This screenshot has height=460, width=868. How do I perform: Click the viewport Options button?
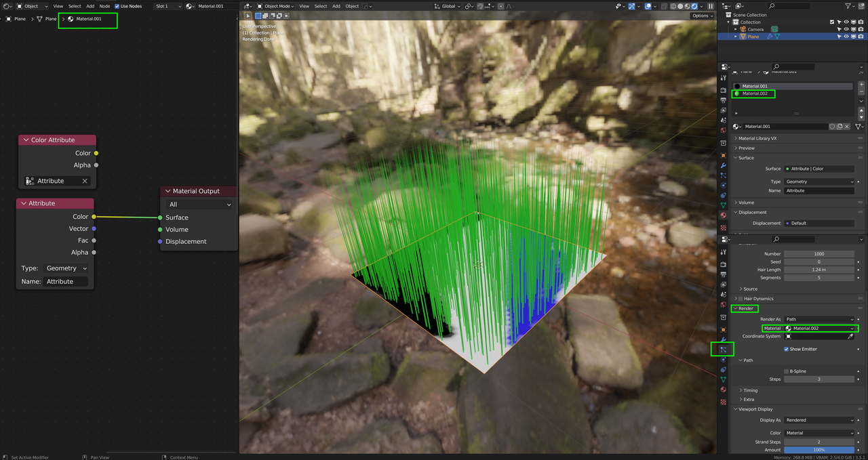coord(702,16)
